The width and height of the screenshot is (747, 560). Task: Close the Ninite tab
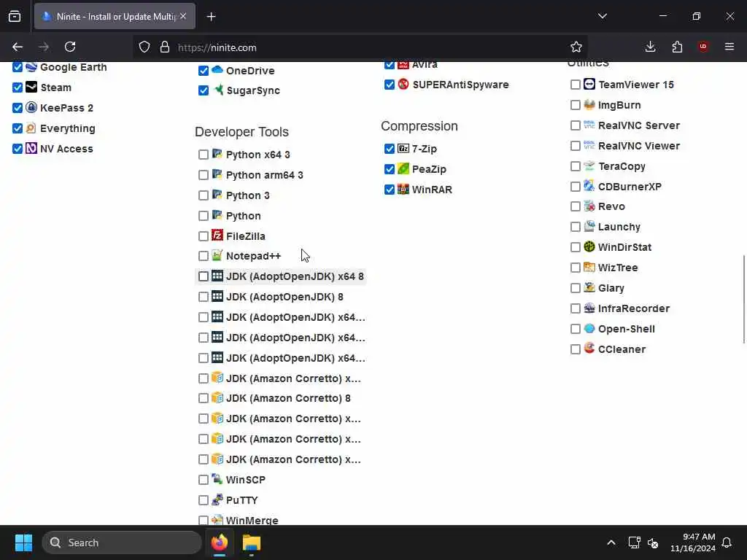coord(183,16)
